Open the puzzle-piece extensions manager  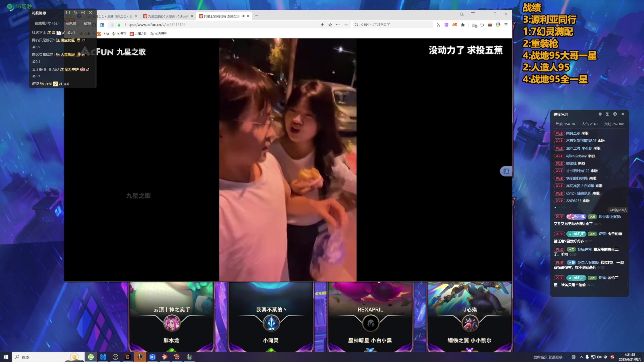463,25
